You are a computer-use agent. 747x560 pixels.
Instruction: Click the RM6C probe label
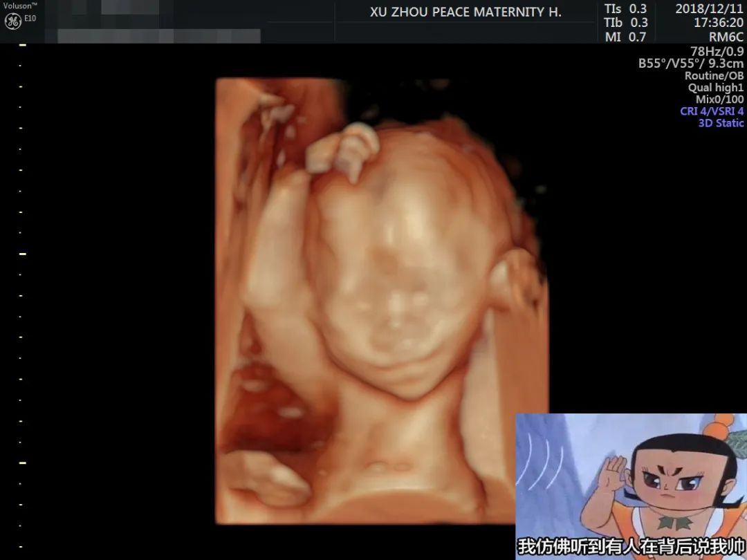point(726,37)
